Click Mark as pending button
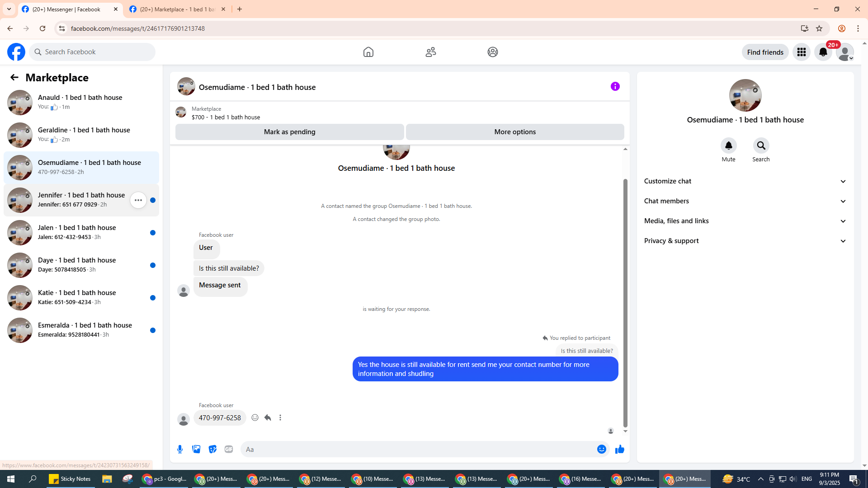 [289, 132]
